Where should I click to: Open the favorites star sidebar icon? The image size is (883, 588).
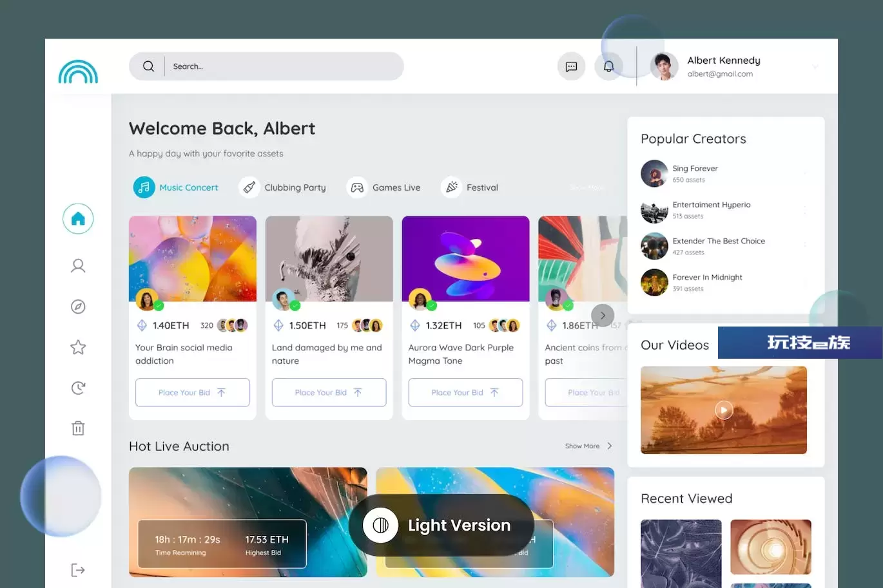[x=78, y=347]
